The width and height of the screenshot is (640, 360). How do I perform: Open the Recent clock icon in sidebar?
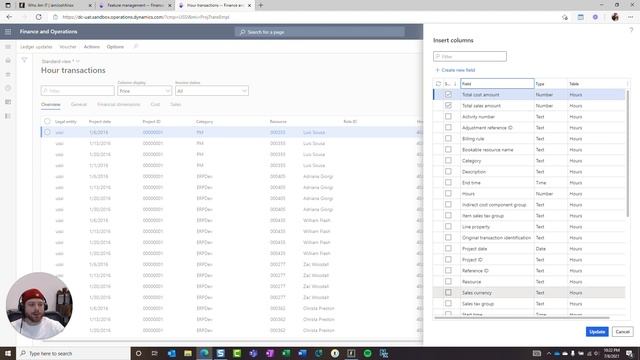tap(8, 88)
